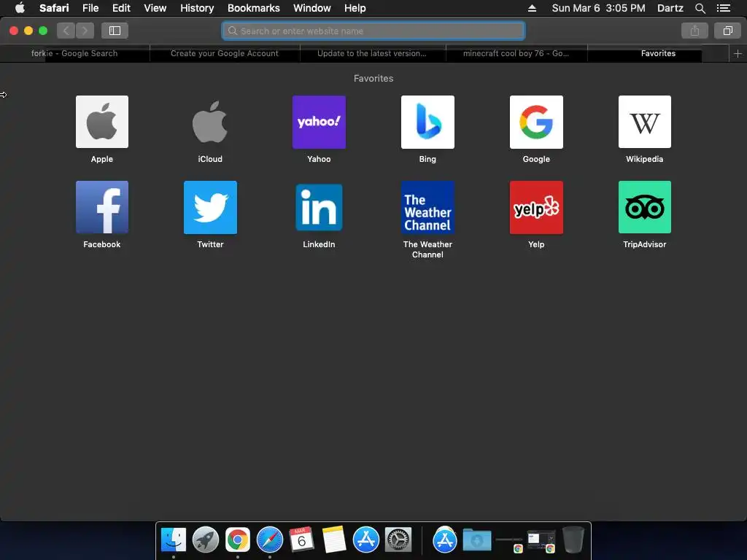The image size is (747, 560).
Task: Select the Favorites tab
Action: (x=658, y=53)
